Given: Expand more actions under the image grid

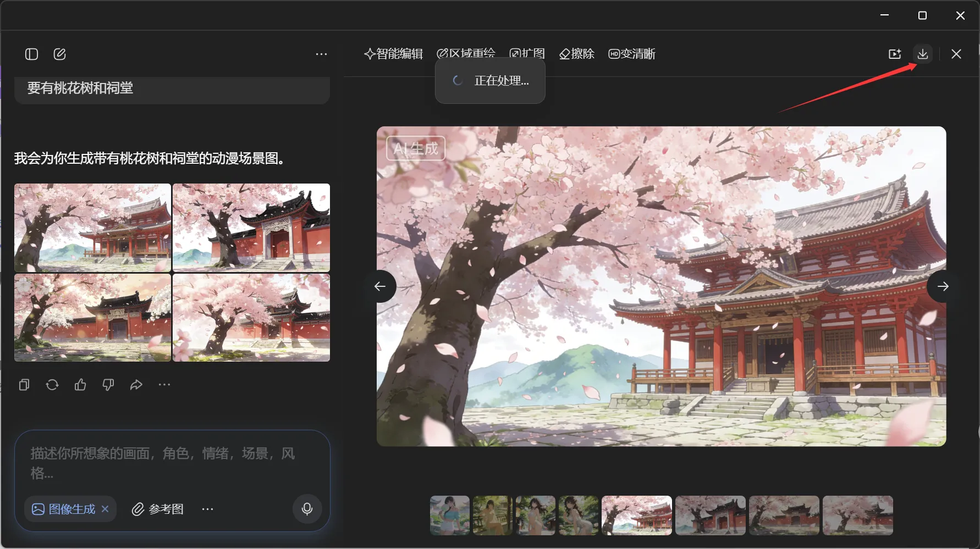Looking at the screenshot, I should pos(164,385).
